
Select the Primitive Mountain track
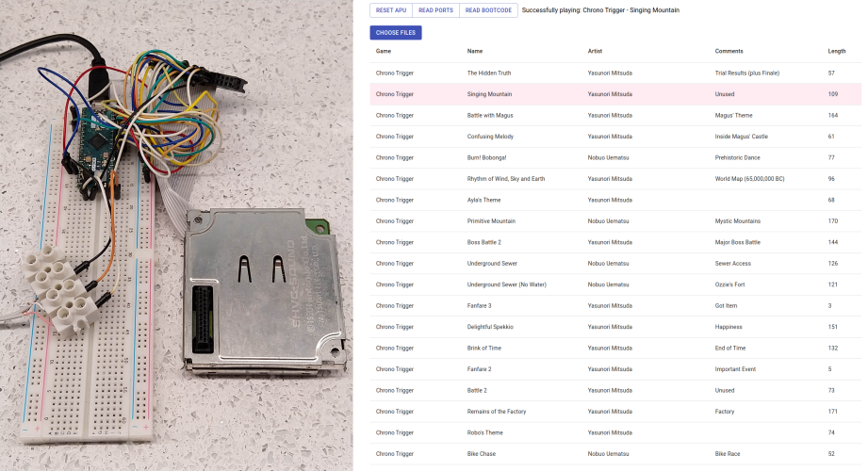point(491,221)
